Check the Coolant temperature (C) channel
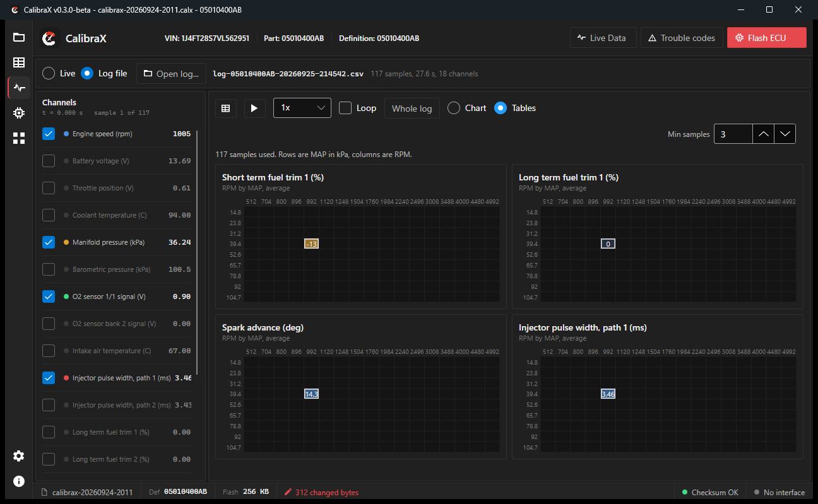Viewport: 818px width, 504px height. click(49, 215)
